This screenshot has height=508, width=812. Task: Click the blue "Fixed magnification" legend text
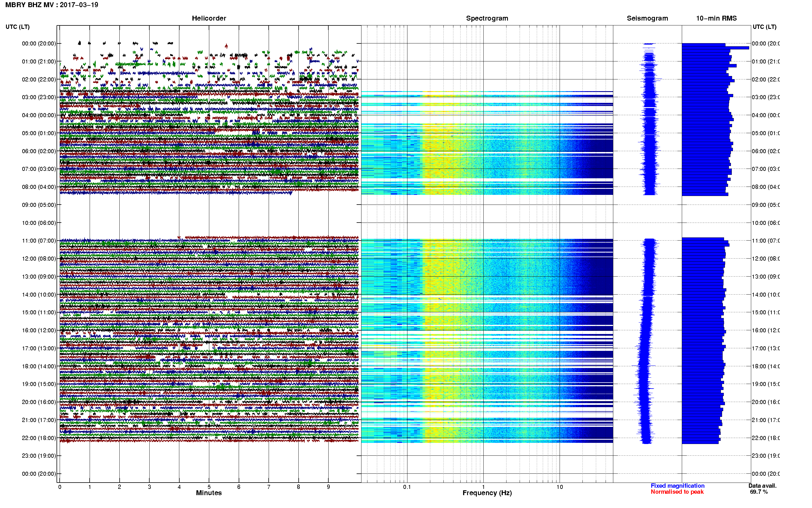coord(678,486)
